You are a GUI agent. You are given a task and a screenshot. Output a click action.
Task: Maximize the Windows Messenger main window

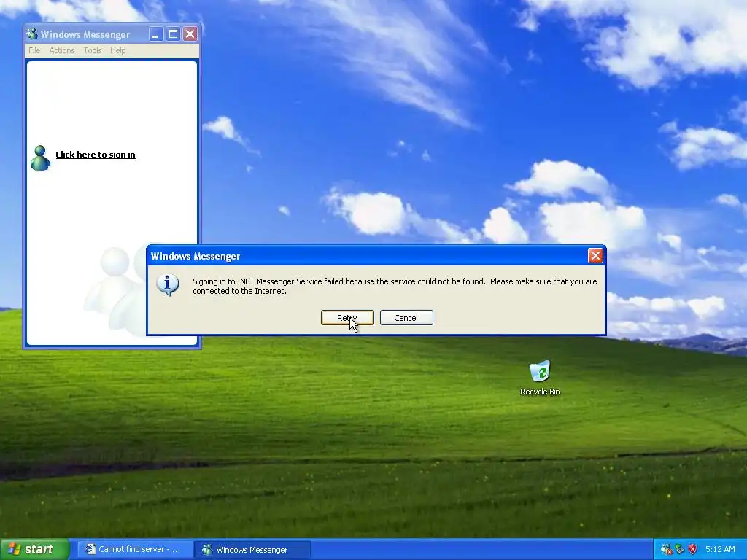pyautogui.click(x=173, y=34)
